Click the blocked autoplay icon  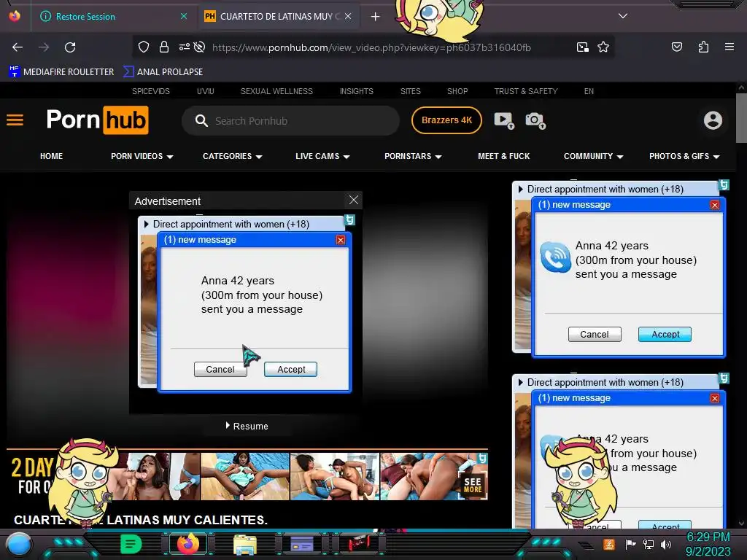(200, 47)
